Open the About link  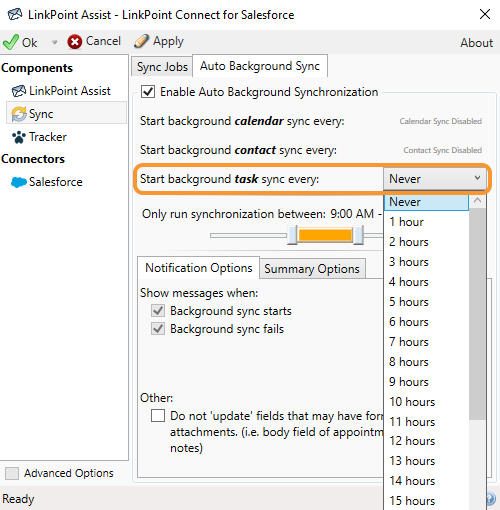476,43
